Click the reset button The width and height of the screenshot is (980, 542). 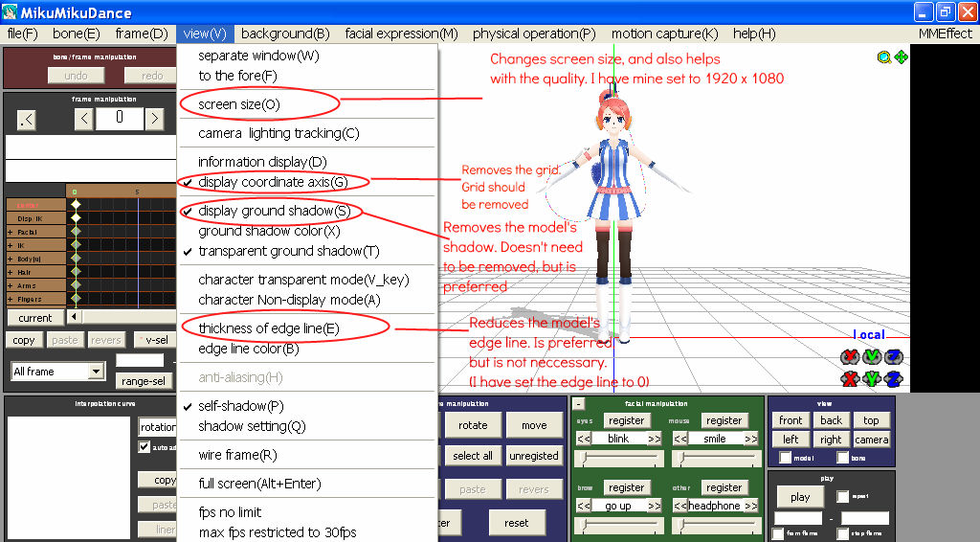(516, 523)
